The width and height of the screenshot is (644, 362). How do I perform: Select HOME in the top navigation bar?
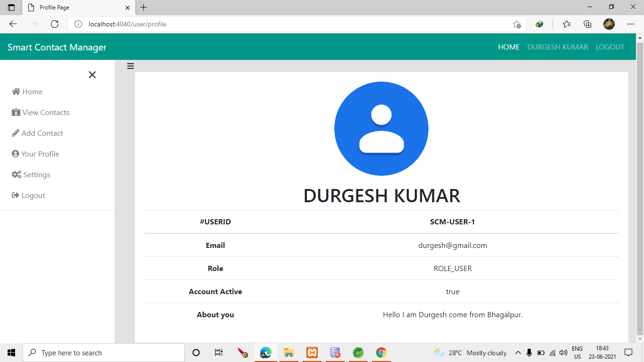509,47
